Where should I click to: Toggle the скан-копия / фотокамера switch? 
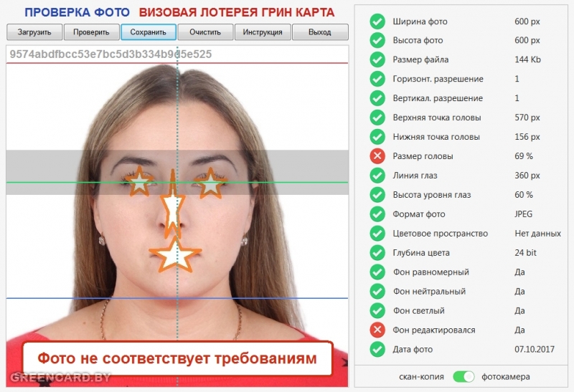click(464, 376)
